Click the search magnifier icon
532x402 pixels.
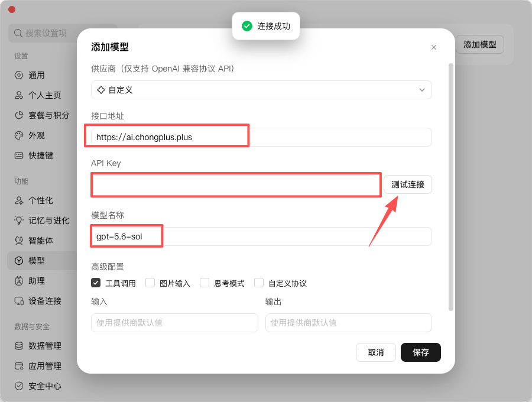pos(18,33)
